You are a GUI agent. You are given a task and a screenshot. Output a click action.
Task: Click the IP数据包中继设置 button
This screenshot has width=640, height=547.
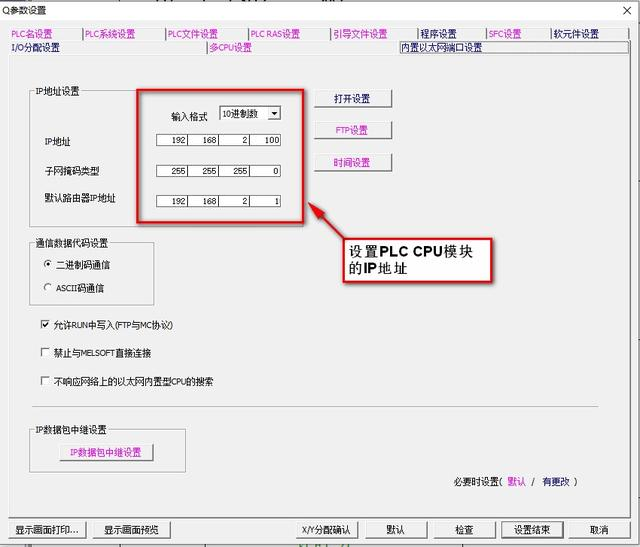(x=106, y=452)
